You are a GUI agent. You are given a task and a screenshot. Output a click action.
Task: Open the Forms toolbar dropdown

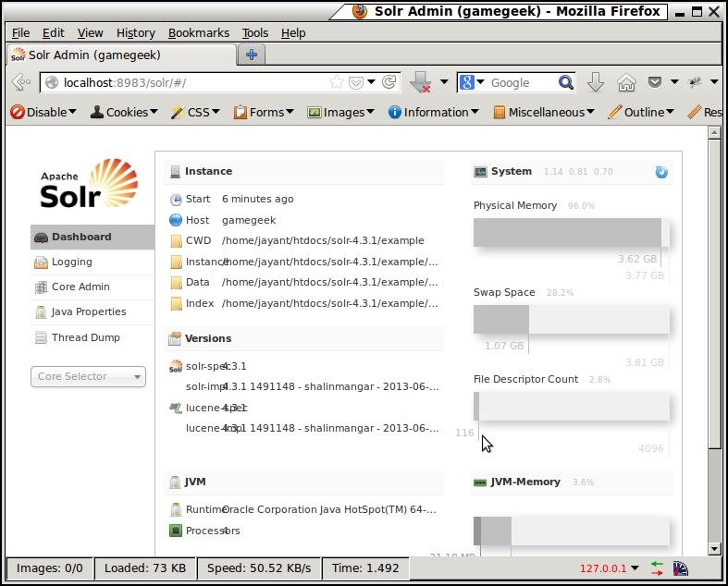[x=264, y=112]
